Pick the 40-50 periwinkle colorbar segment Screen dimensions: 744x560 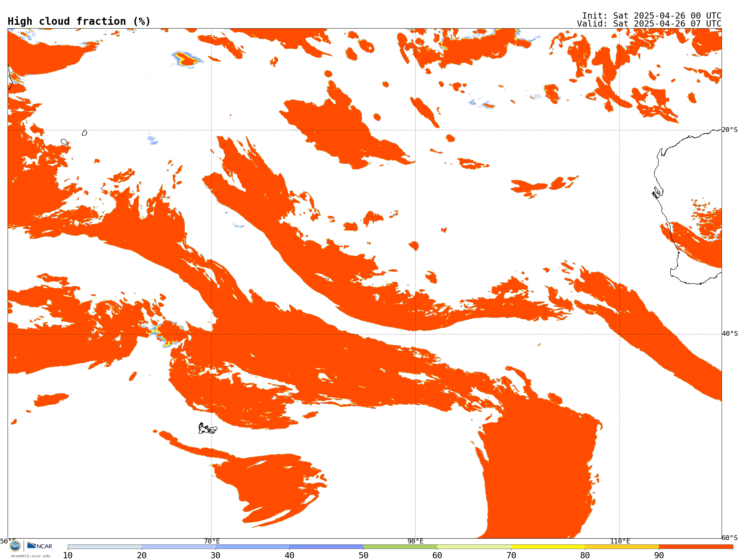click(x=326, y=547)
